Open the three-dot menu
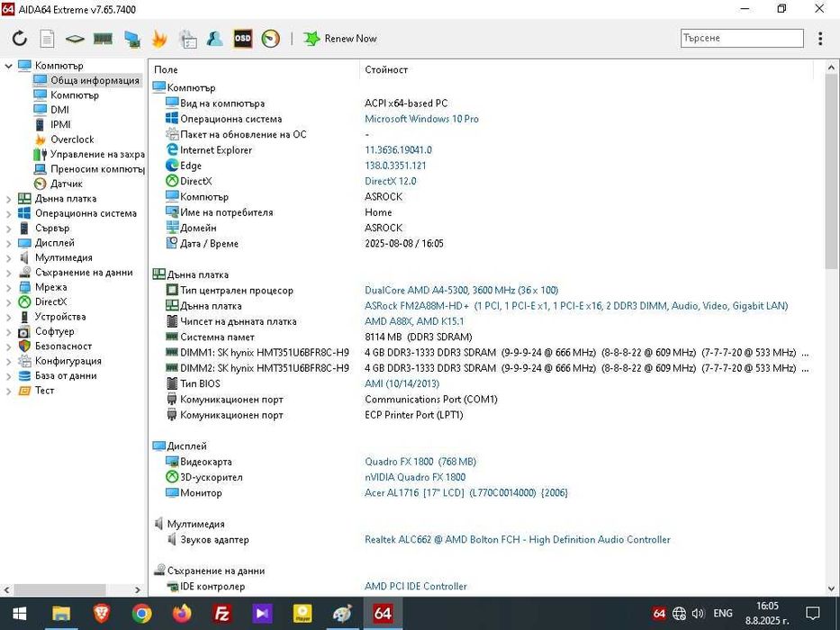 click(820, 38)
